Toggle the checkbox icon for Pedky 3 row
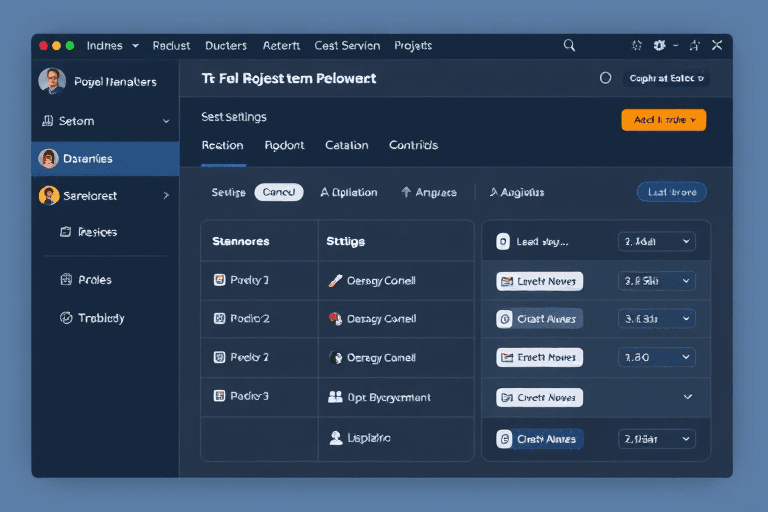This screenshot has width=768, height=512. pos(220,396)
